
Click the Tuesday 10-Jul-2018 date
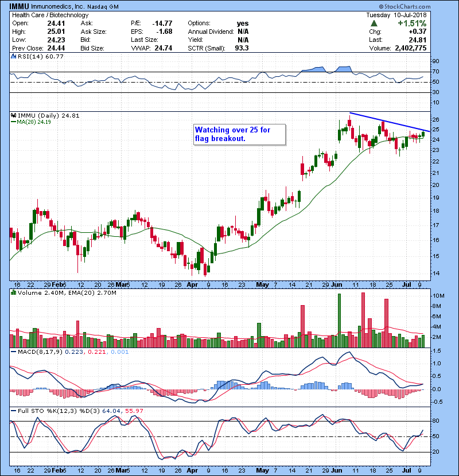(x=396, y=15)
